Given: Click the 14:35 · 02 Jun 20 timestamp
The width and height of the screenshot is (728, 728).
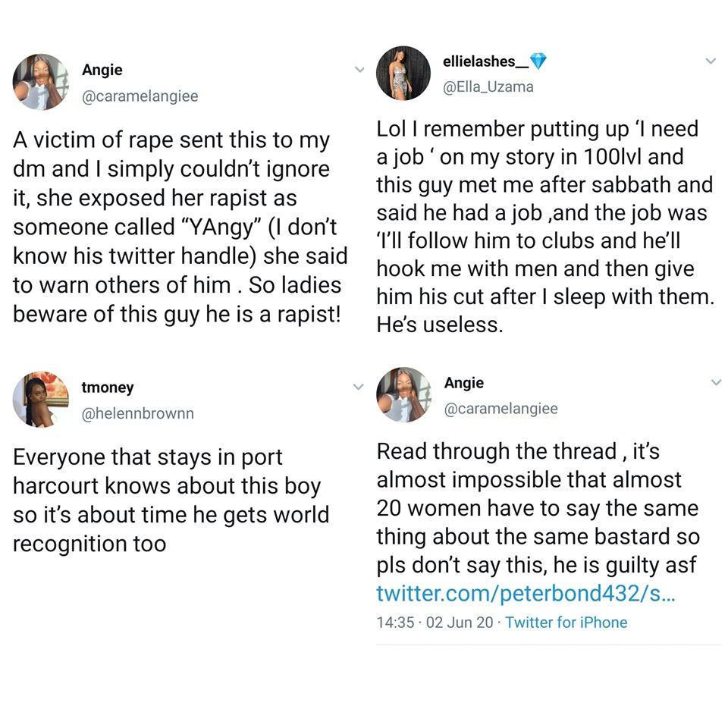Looking at the screenshot, I should click(434, 623).
